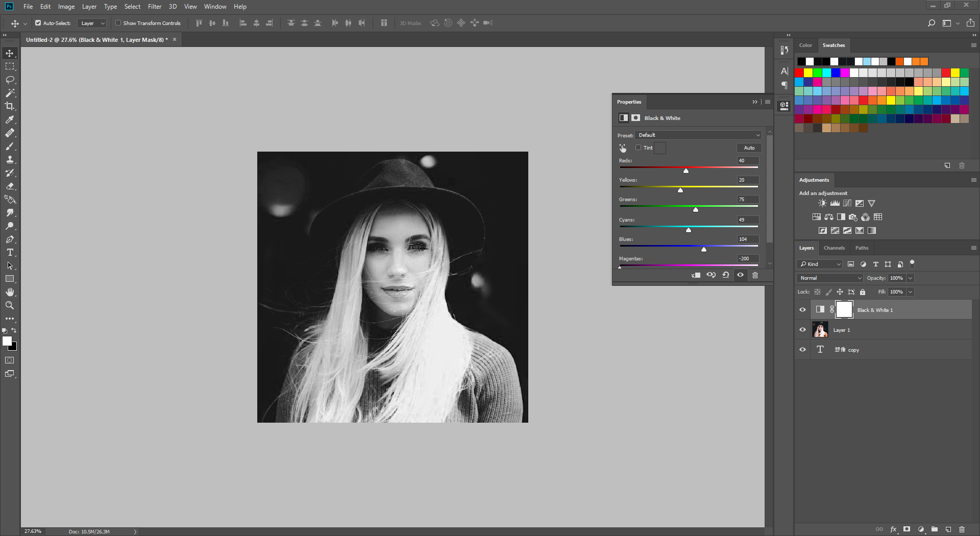Hide the copy text layer
The height and width of the screenshot is (536, 980).
pos(802,350)
